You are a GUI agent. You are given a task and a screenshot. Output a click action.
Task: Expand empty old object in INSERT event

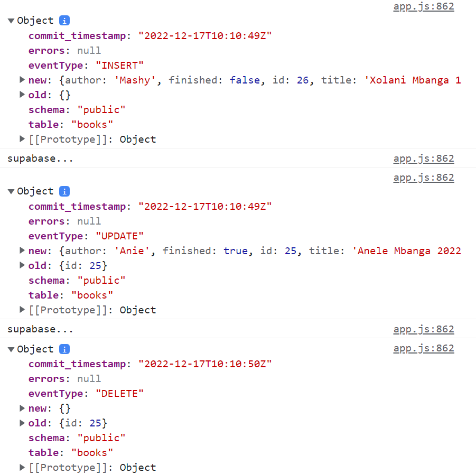click(x=22, y=95)
